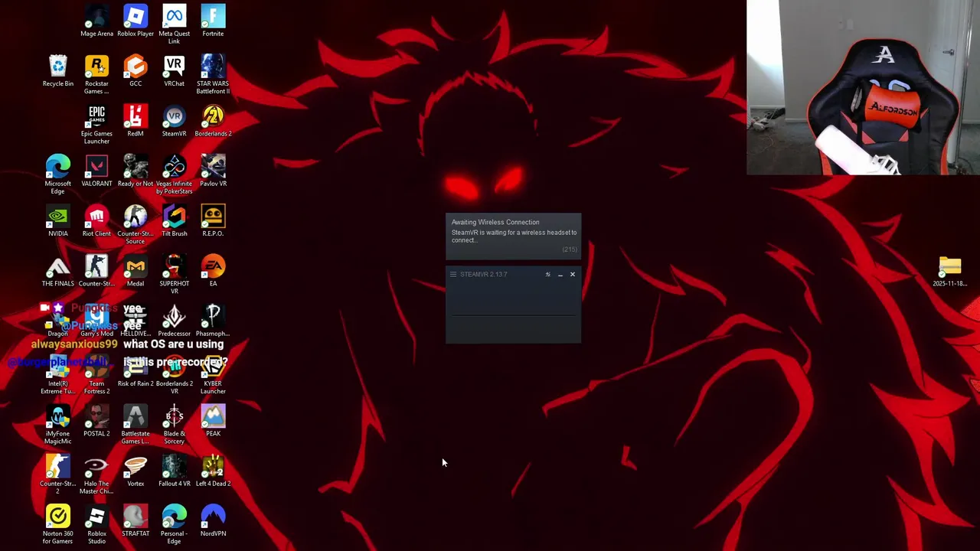
Task: Select the Meta Quest Link icon
Action: 174,24
